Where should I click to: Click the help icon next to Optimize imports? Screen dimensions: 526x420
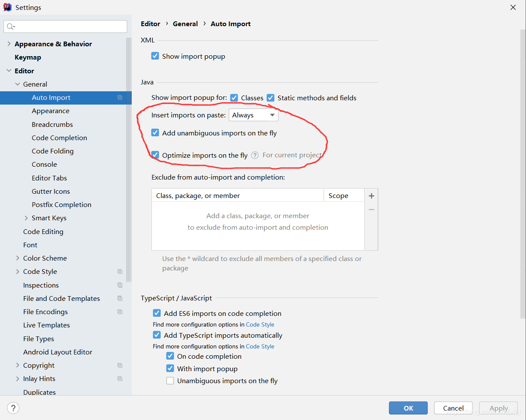pos(255,155)
